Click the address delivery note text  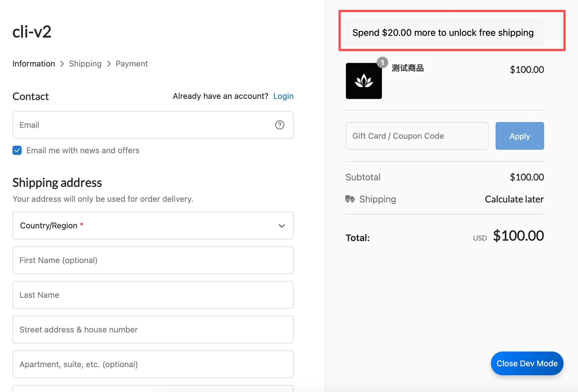(x=103, y=199)
